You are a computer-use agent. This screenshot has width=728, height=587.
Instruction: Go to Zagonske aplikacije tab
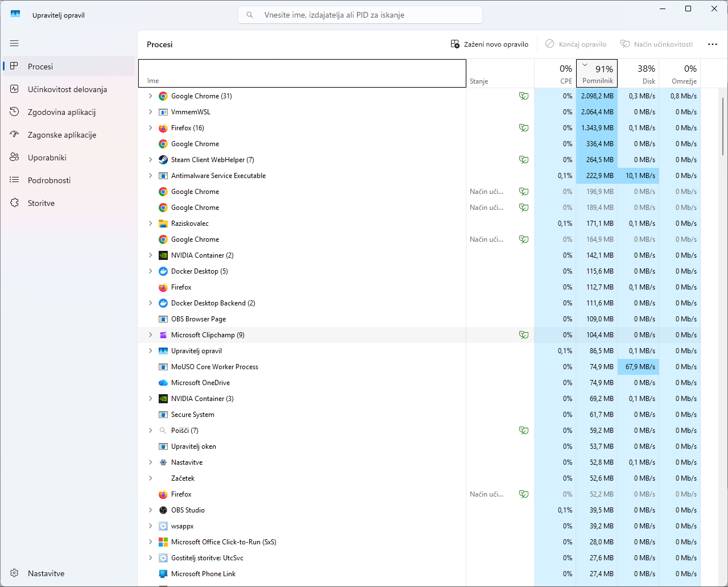[x=69, y=135]
